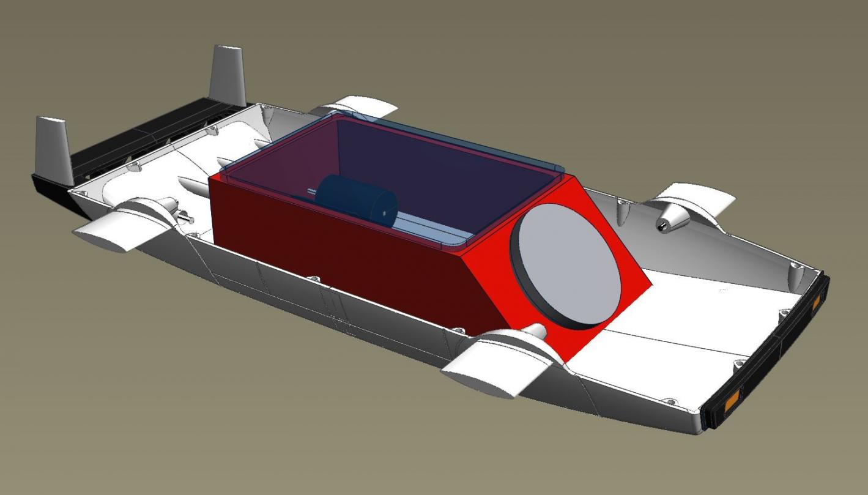Select the lower orange light on front bumper
Viewport: 868px width, 495px height.
pyautogui.click(x=730, y=403)
